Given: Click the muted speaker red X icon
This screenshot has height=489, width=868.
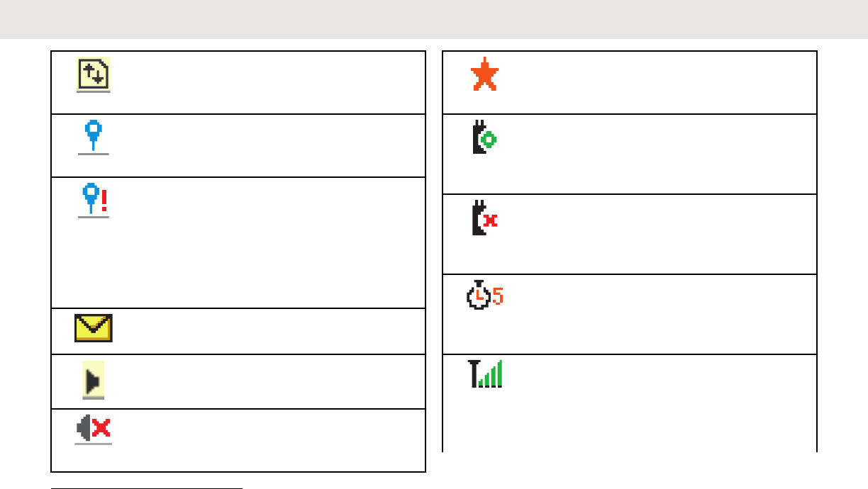Looking at the screenshot, I should coord(94,429).
